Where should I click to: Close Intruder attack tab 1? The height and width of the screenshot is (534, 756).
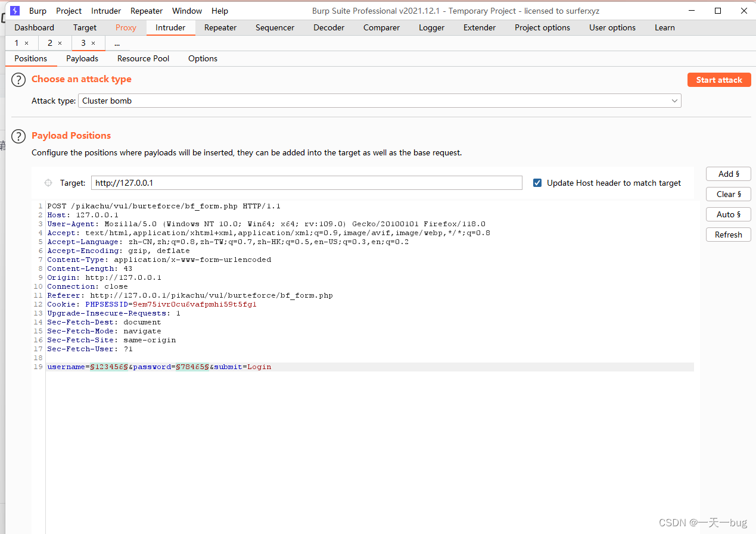[26, 43]
